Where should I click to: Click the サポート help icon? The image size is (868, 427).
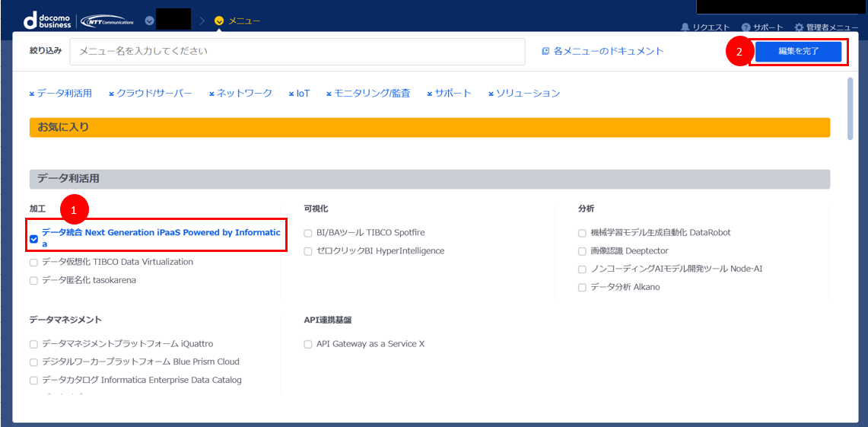coord(746,27)
